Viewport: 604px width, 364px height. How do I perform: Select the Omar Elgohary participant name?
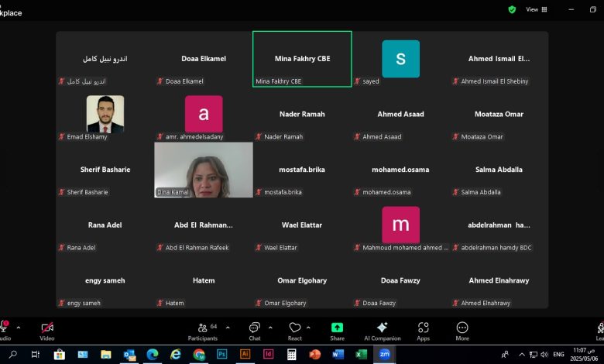(x=302, y=280)
